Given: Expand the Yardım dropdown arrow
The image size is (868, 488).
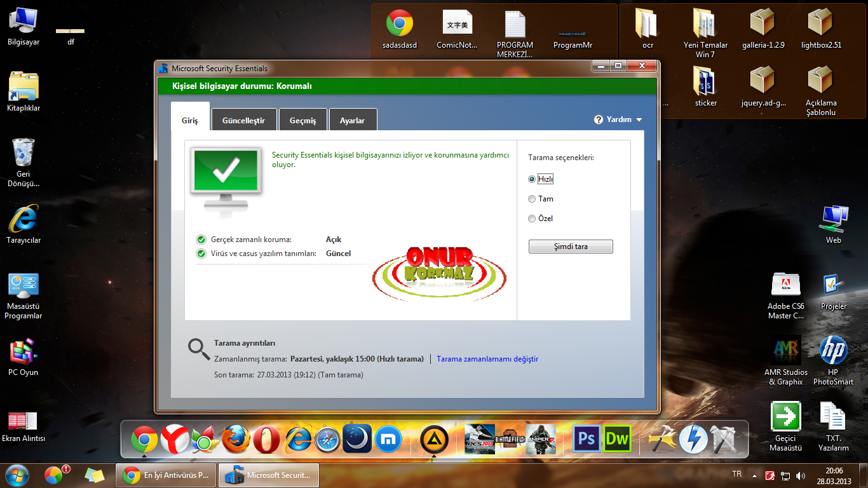Looking at the screenshot, I should [639, 119].
